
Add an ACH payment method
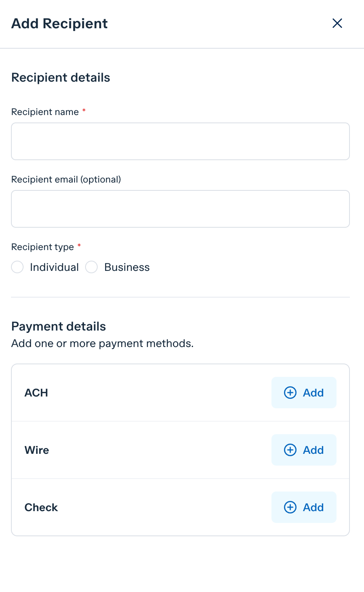coord(304,393)
